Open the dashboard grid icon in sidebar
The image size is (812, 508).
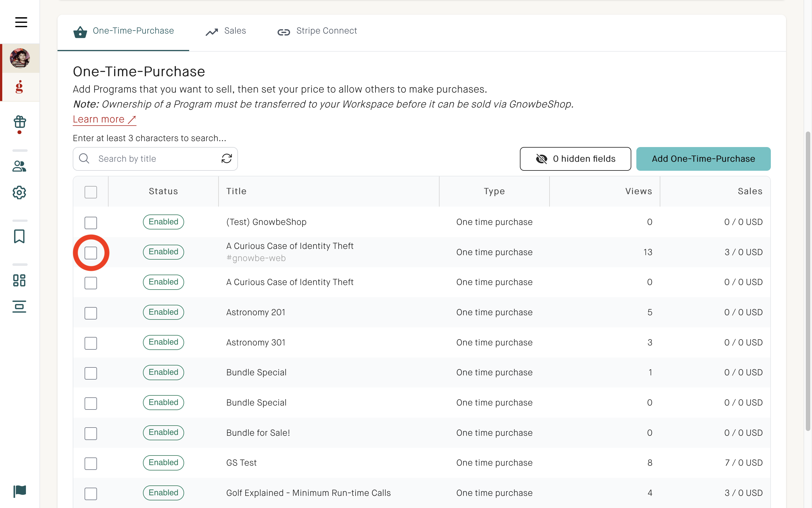tap(19, 280)
